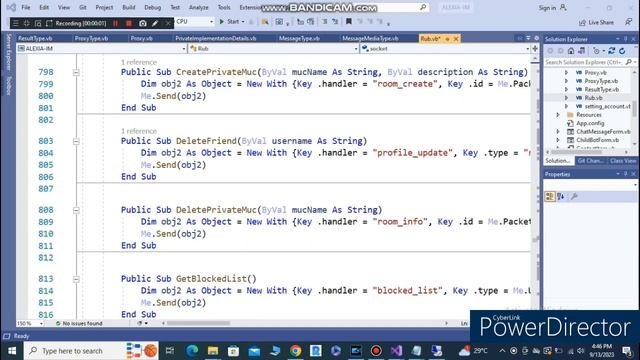Split the editor with the plus icon
This screenshot has height=360, width=640.
[535, 49]
